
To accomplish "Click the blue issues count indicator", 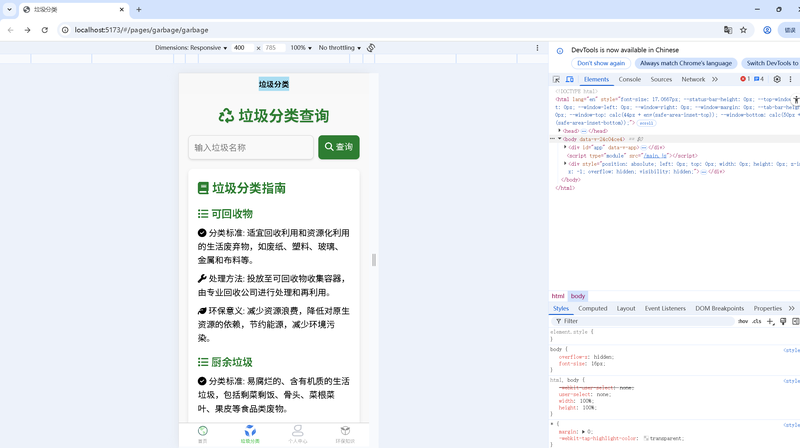I will coord(759,79).
